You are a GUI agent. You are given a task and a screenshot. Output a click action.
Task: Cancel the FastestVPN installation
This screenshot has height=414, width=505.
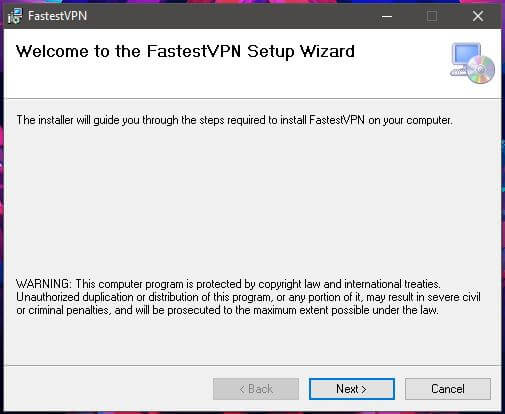448,389
